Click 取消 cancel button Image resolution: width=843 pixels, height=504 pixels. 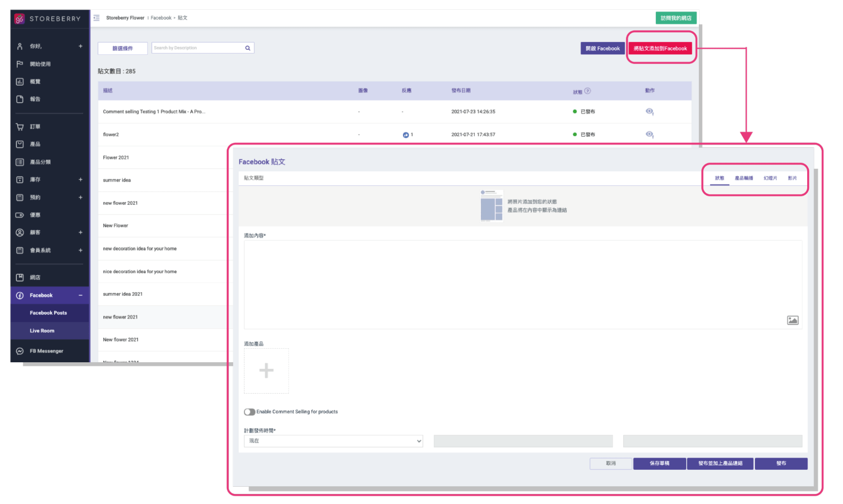[611, 464]
